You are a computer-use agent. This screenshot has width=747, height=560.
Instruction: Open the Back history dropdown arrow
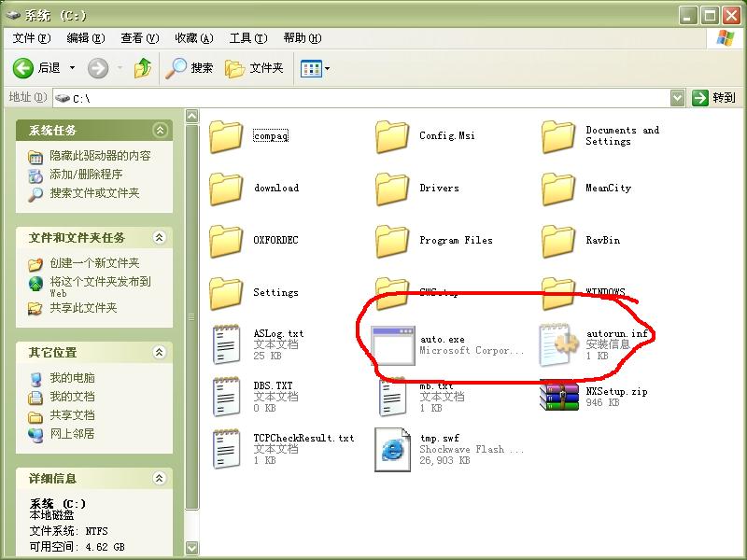pyautogui.click(x=73, y=68)
